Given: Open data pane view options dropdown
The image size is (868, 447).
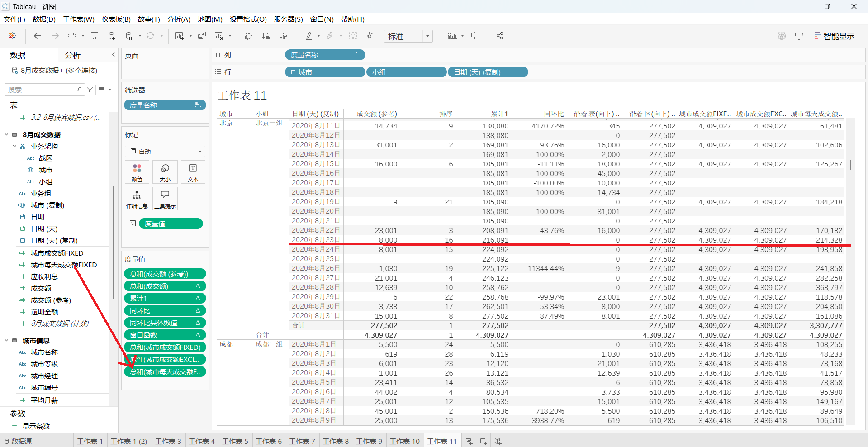Looking at the screenshot, I should [104, 90].
